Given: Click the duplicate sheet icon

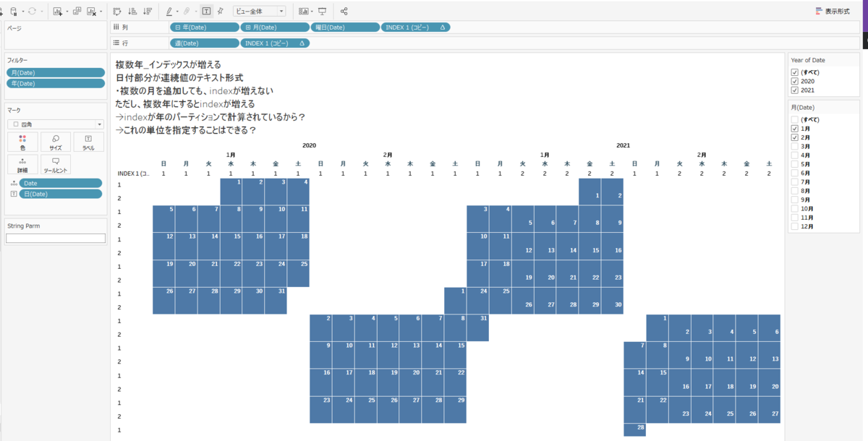Looking at the screenshot, I should pyautogui.click(x=77, y=12).
